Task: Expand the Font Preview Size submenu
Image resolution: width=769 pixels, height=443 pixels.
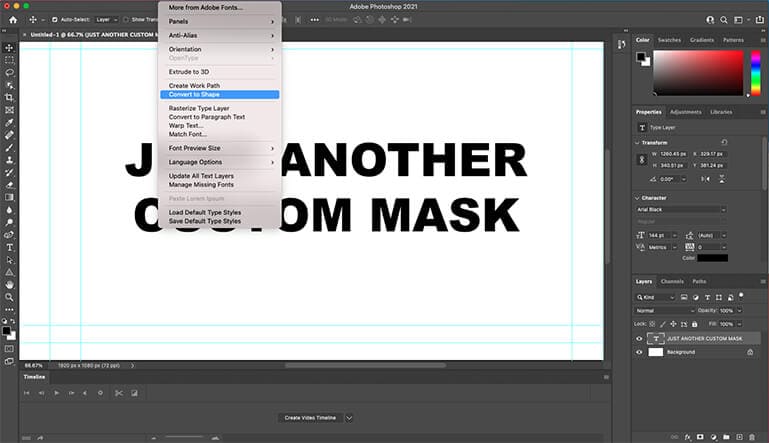Action: [x=220, y=148]
